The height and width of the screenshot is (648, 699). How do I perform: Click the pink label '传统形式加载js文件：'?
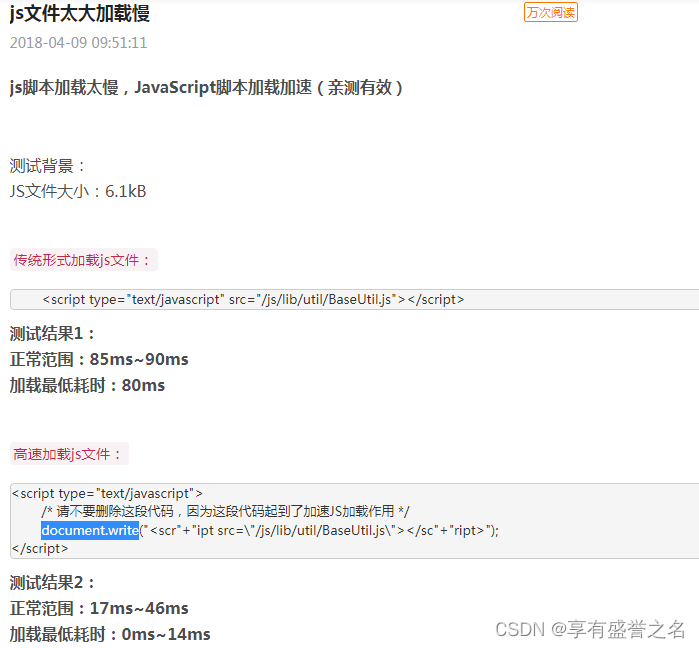click(x=84, y=260)
